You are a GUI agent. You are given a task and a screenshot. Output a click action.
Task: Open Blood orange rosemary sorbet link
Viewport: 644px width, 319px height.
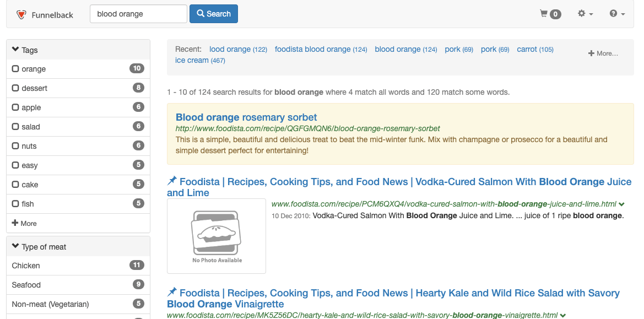pyautogui.click(x=246, y=117)
